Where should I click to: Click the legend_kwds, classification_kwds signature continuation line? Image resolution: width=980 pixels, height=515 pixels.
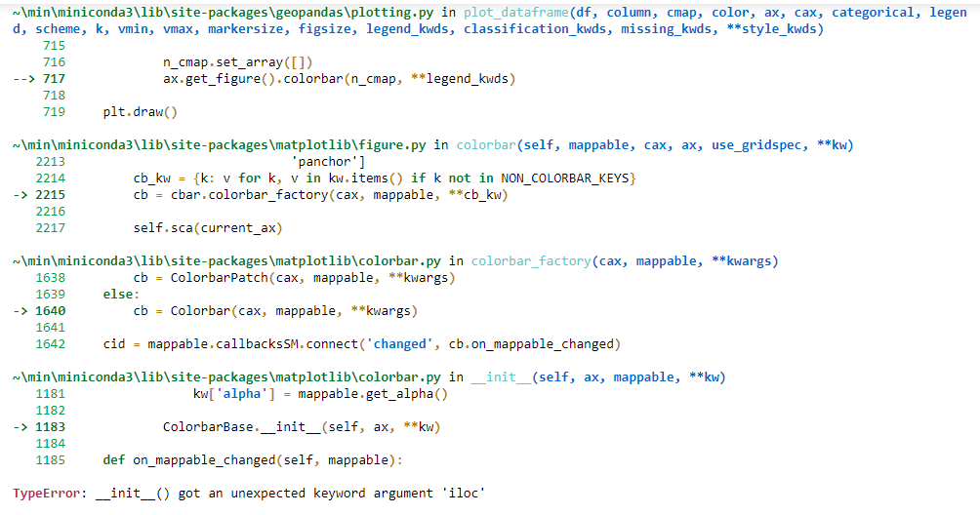pos(418,29)
